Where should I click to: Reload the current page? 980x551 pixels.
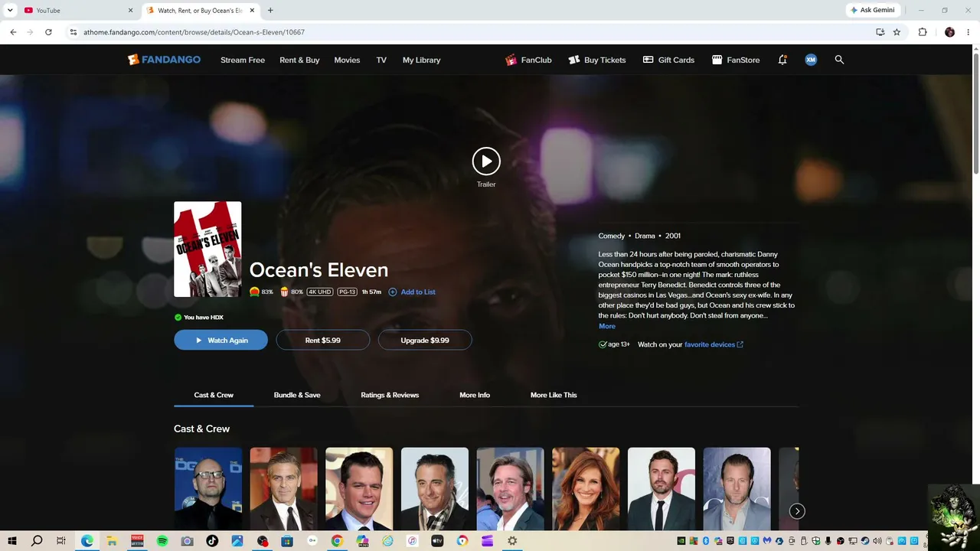(48, 32)
